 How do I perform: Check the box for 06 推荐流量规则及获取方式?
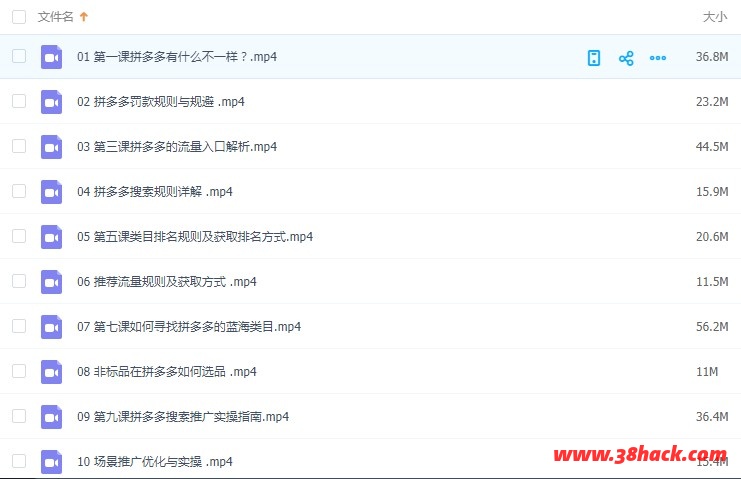(x=19, y=281)
